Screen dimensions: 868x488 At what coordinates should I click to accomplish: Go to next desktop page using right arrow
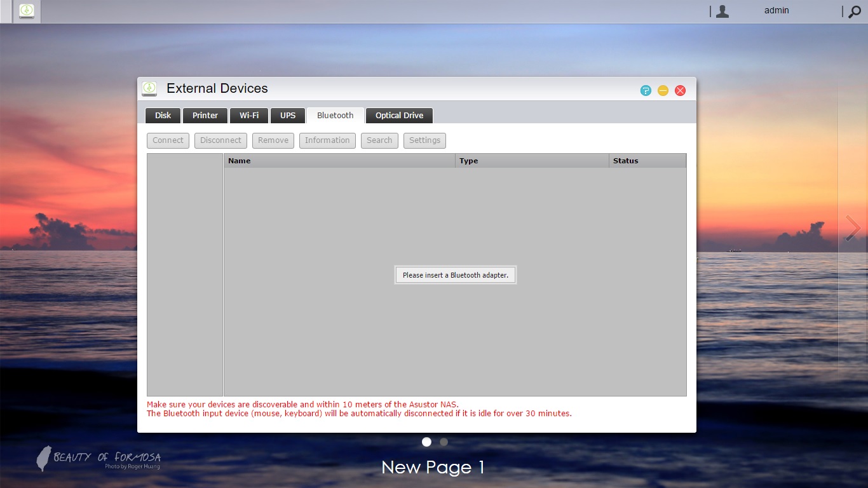[x=853, y=229]
